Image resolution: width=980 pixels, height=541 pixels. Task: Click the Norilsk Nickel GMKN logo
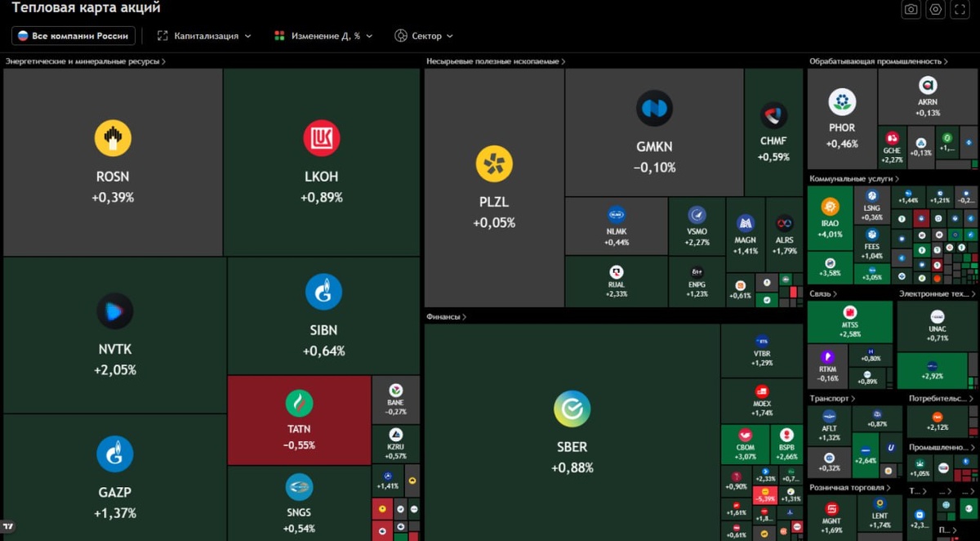(654, 108)
